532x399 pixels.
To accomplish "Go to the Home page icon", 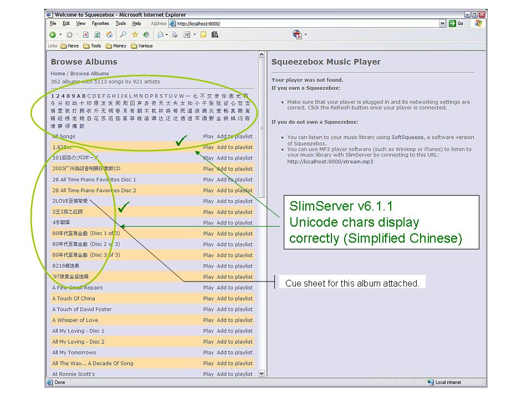I will [109, 34].
